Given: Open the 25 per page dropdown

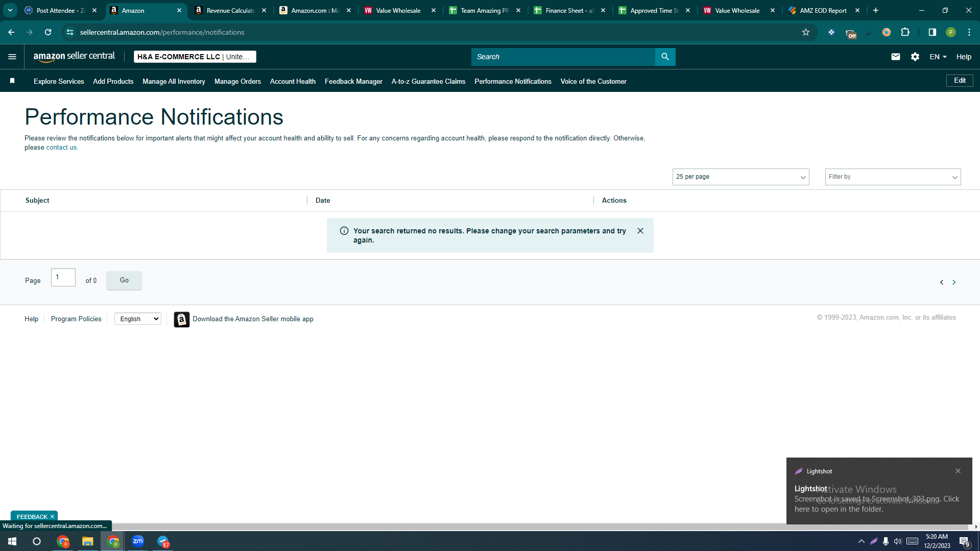Looking at the screenshot, I should pyautogui.click(x=740, y=177).
